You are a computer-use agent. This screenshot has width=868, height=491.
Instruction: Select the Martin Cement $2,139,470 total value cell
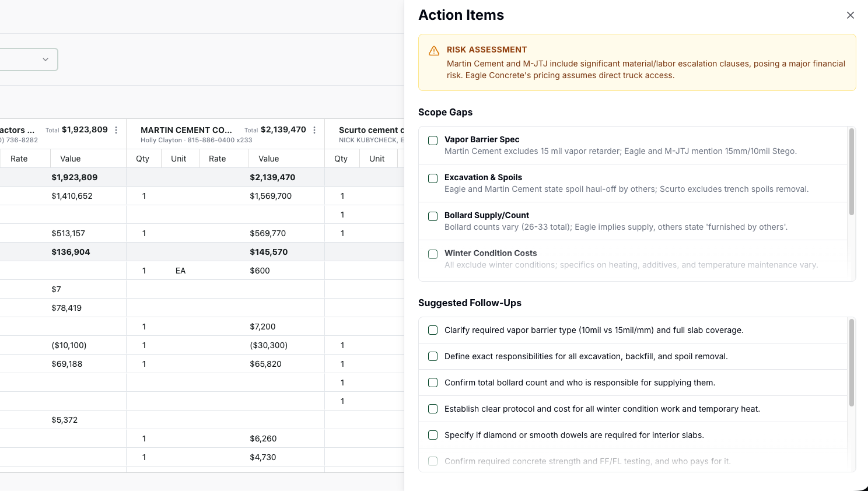point(272,177)
